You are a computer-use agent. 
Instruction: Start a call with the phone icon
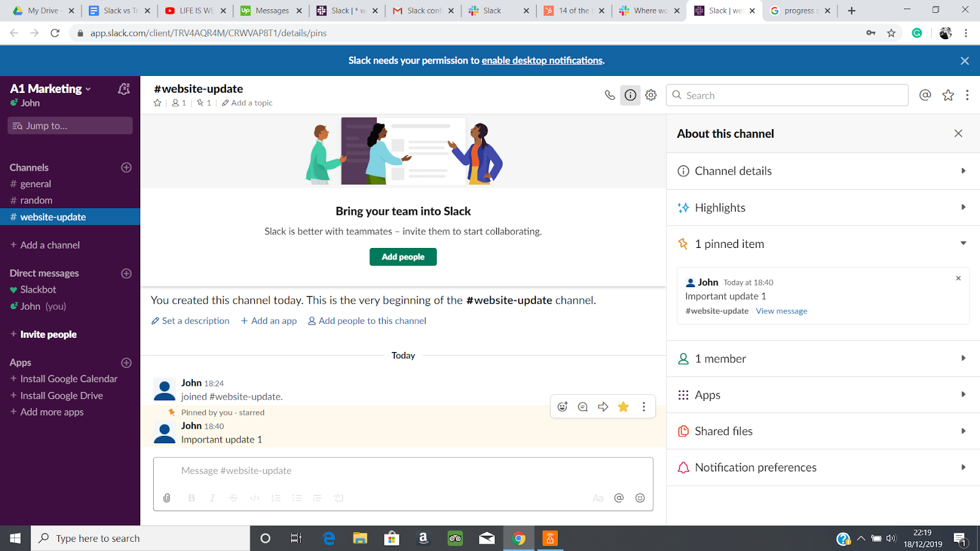609,95
